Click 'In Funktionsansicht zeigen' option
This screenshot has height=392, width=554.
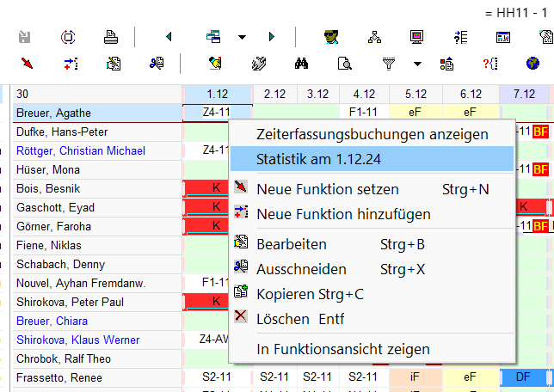click(342, 349)
